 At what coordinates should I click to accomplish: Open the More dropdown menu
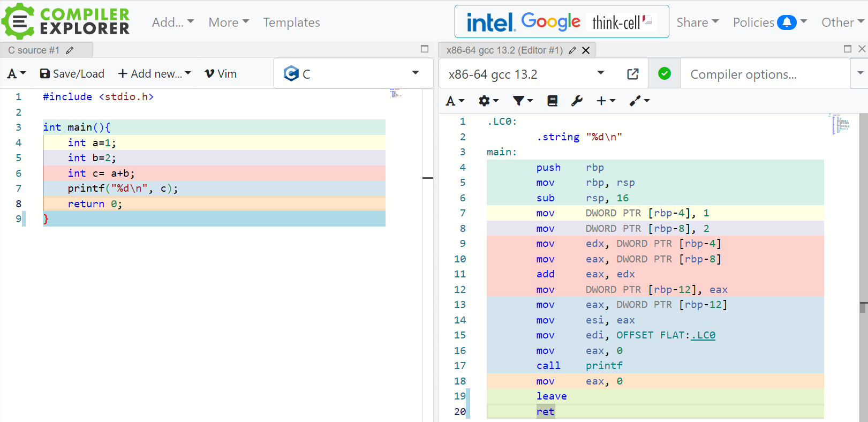(229, 22)
